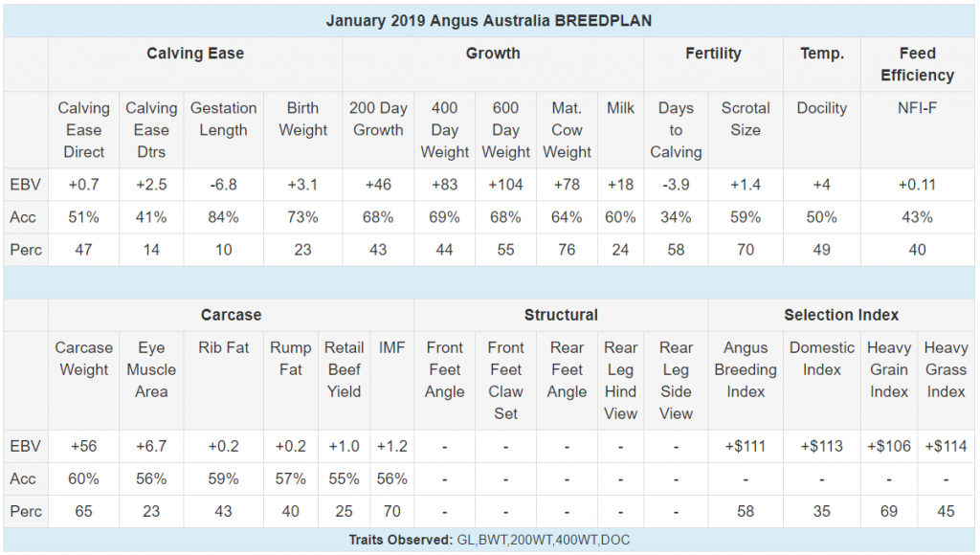Click the Days to Calving column header
Image resolution: width=980 pixels, height=555 pixels.
point(676,130)
